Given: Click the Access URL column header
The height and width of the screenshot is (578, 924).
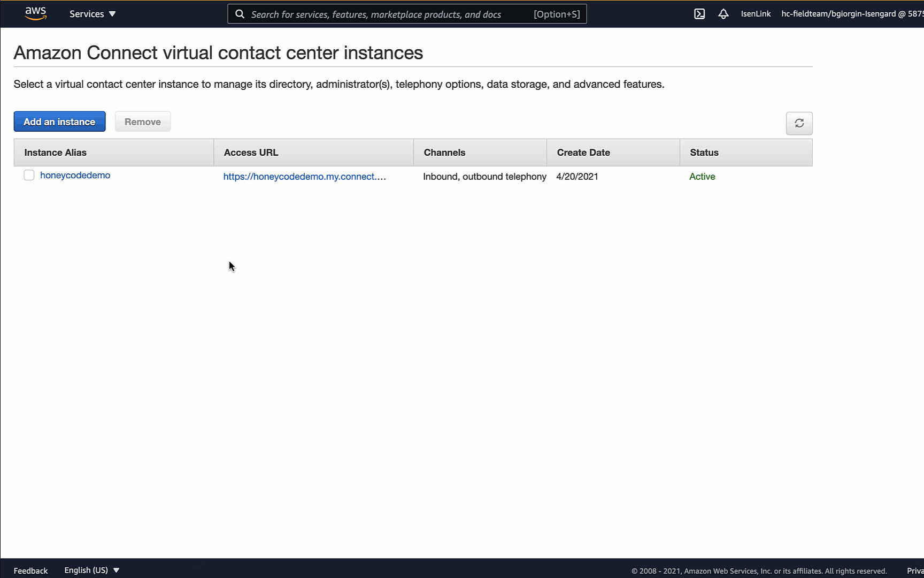Looking at the screenshot, I should point(313,153).
